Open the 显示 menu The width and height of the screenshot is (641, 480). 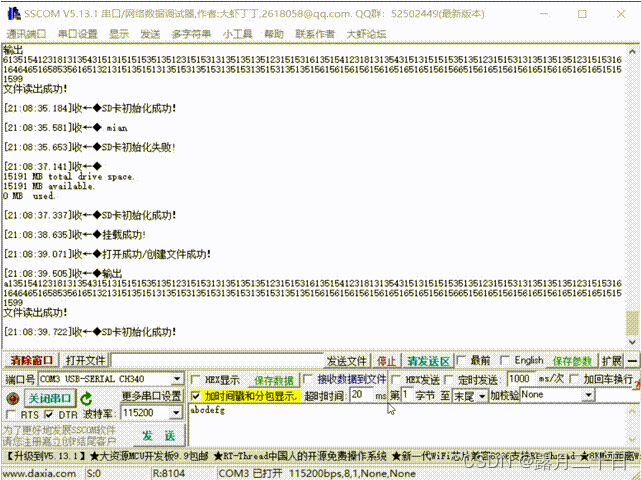pyautogui.click(x=119, y=34)
